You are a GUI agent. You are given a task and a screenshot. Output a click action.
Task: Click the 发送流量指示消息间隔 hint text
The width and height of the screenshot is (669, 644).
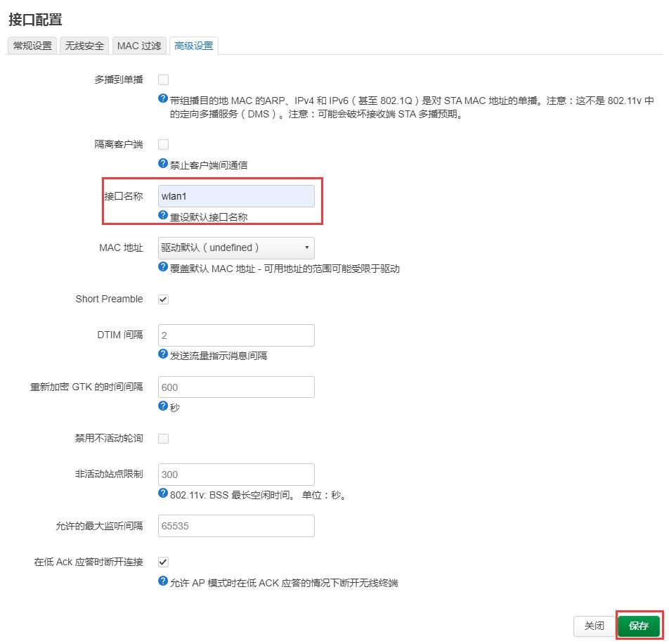tap(219, 356)
